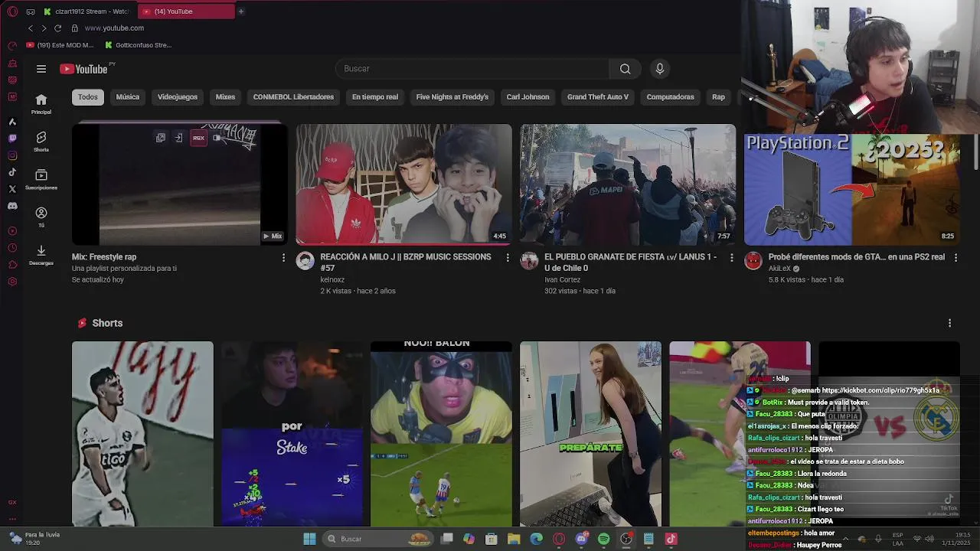Viewport: 980px width, 551px height.
Task: Open Suscripciones in YouTube sidebar
Action: pyautogui.click(x=41, y=179)
